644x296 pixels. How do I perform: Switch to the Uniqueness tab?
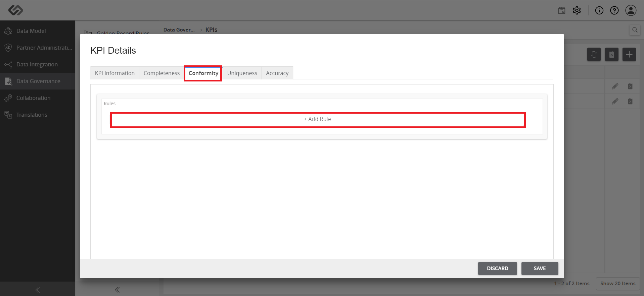pyautogui.click(x=242, y=73)
